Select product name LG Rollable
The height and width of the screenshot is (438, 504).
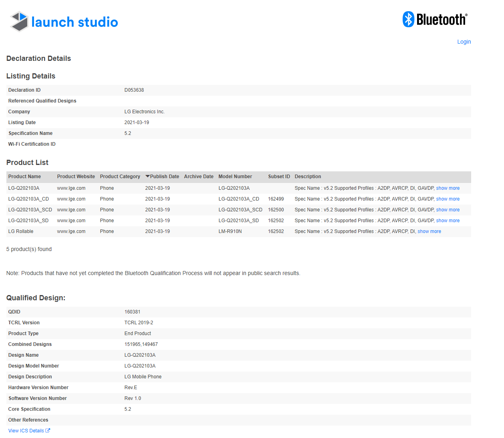point(21,231)
